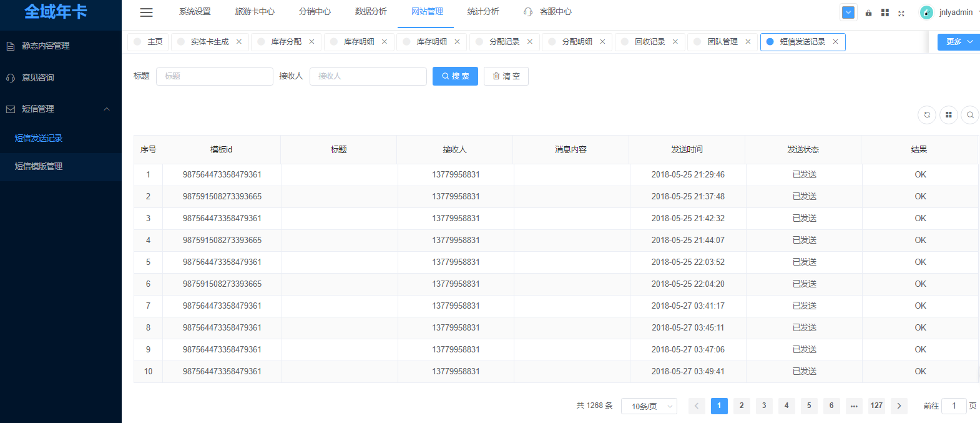Viewport: 980px width, 423px height.
Task: Click the four-square grid icon in top header
Action: (x=884, y=12)
